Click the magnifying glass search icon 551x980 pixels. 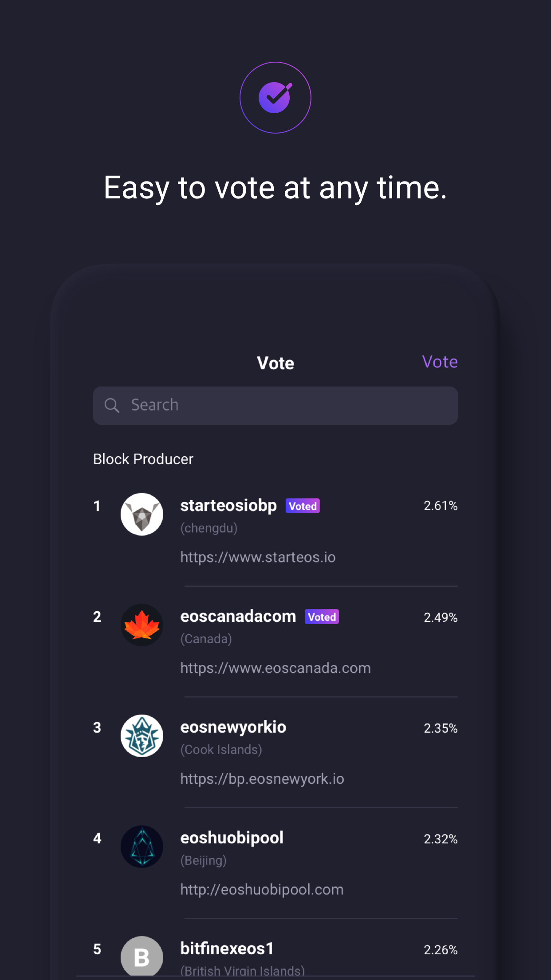pos(112,405)
